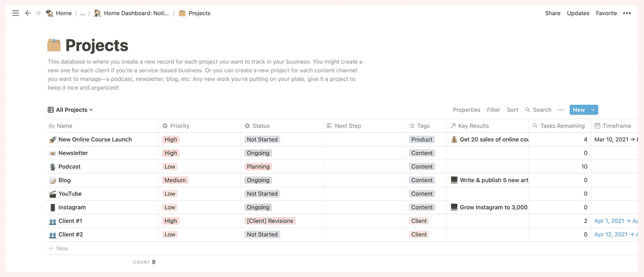Click the blue New button
This screenshot has width=644, height=277.
579,110
